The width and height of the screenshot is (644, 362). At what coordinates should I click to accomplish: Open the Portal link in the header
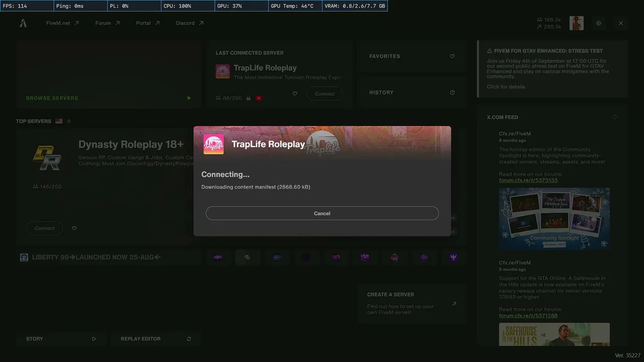point(148,23)
